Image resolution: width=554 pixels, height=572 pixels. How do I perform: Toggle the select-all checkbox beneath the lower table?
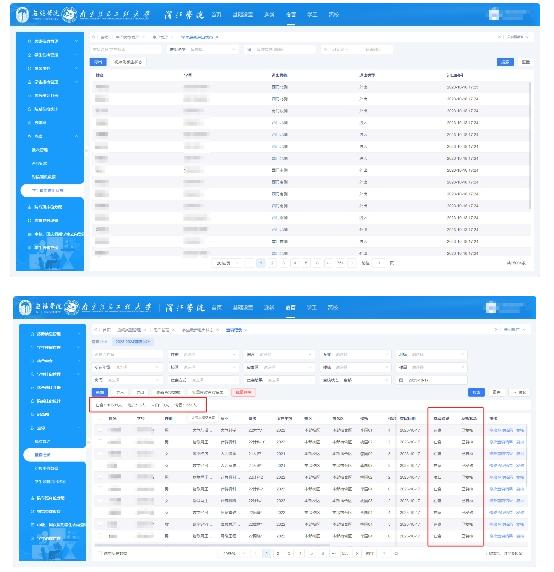click(100, 553)
